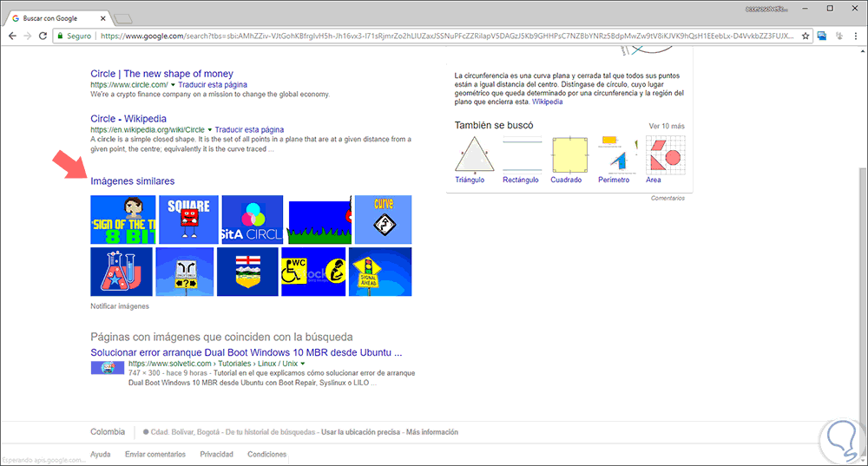Open the Wikipedia link in the knowledge panel
Viewport: 868px width, 466px height.
[547, 102]
